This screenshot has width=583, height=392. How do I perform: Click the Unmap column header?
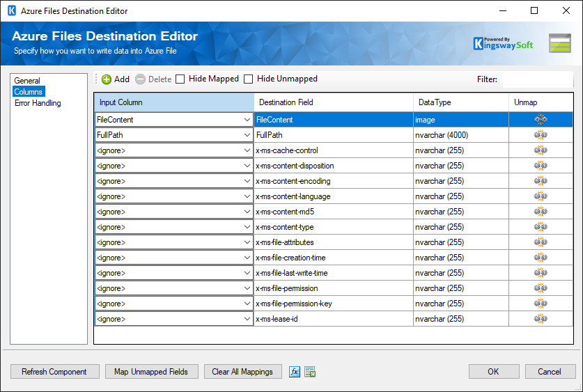click(x=541, y=102)
